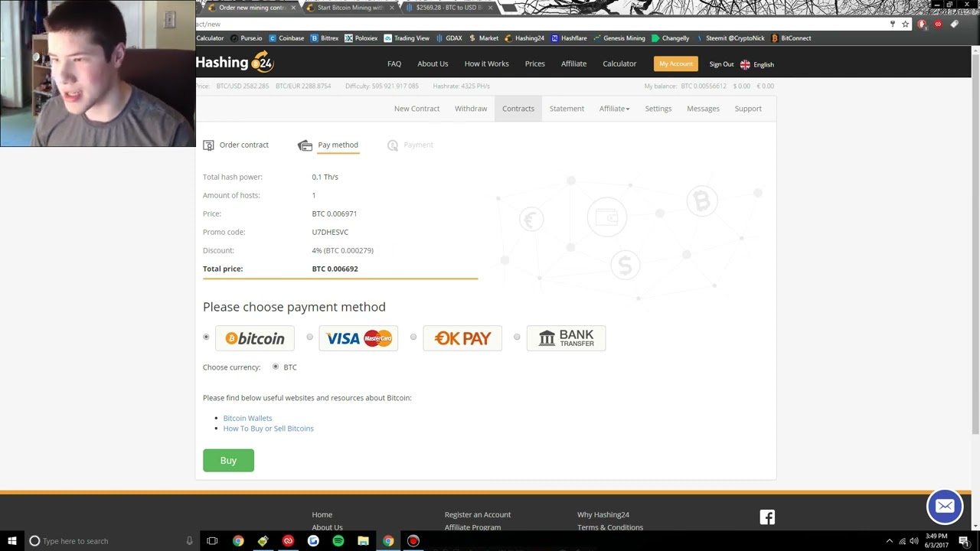
Task: Choose the BTC currency radio button
Action: (276, 367)
